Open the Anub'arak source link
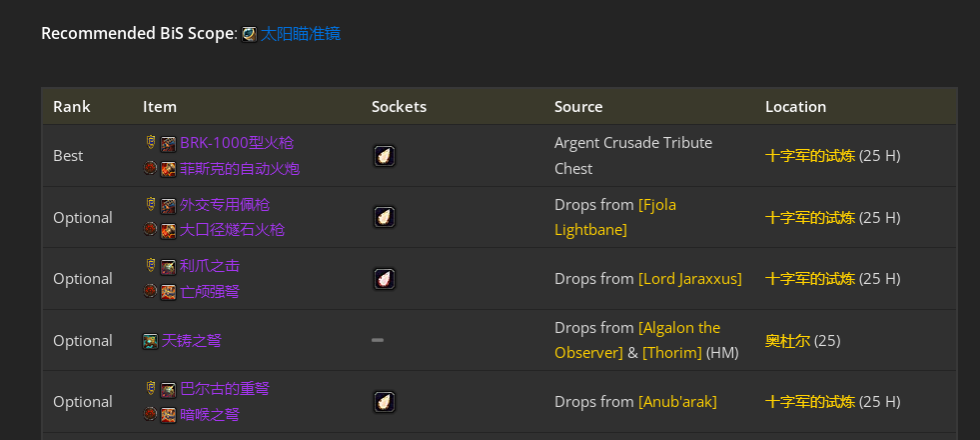This screenshot has height=440, width=980. pyautogui.click(x=677, y=402)
